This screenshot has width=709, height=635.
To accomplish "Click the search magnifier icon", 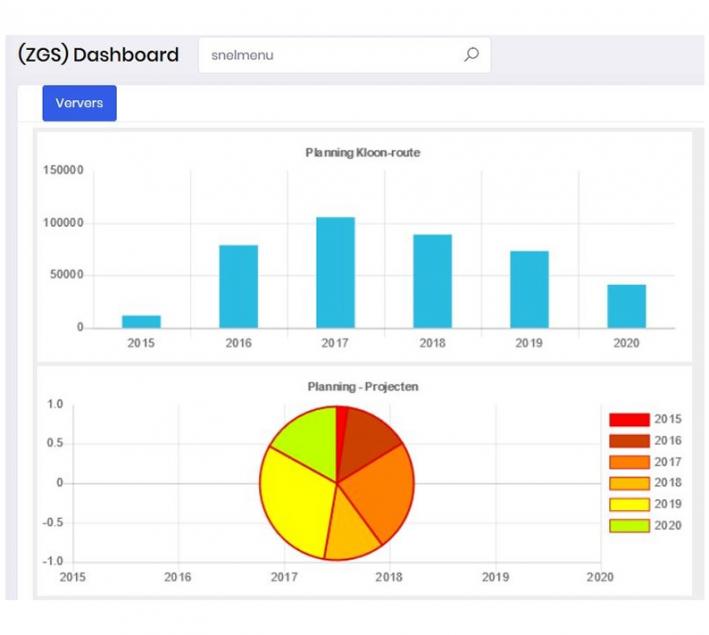I will tap(472, 55).
